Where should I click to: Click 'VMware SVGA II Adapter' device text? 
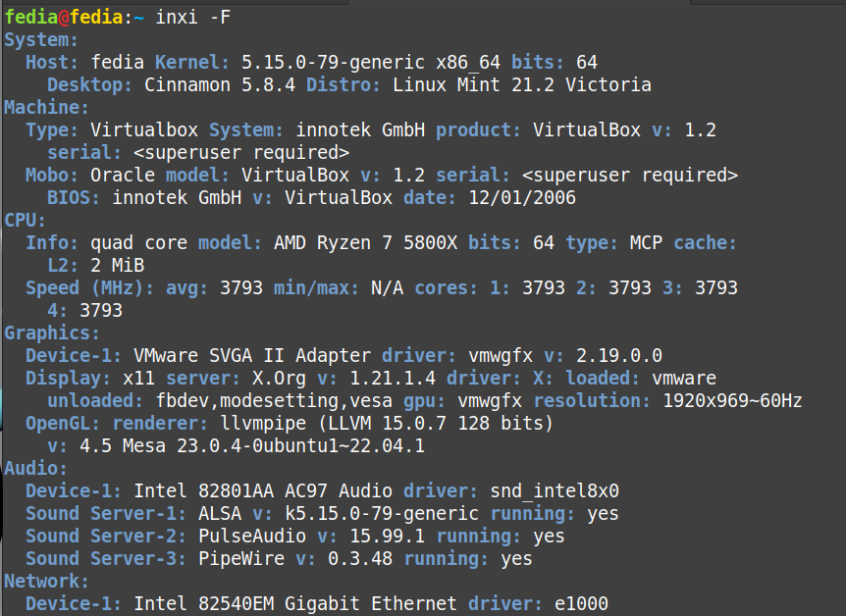(x=252, y=356)
